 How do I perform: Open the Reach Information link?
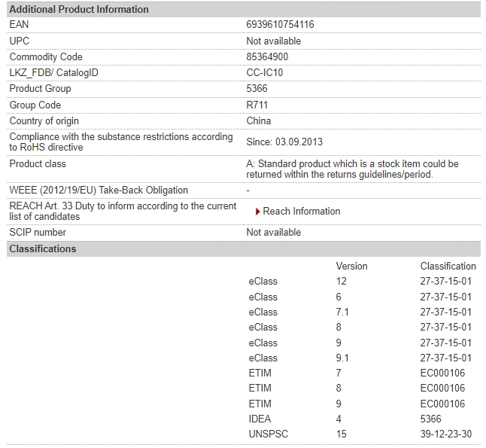point(301,212)
